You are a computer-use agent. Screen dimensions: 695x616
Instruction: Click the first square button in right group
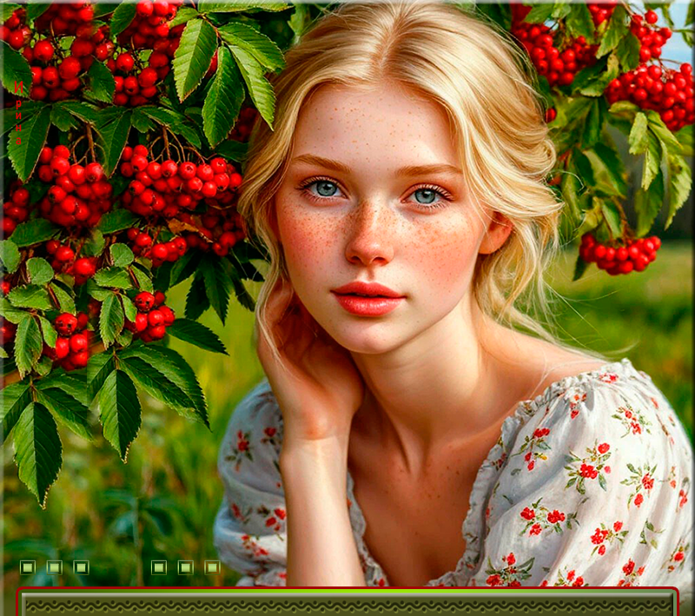point(159,567)
